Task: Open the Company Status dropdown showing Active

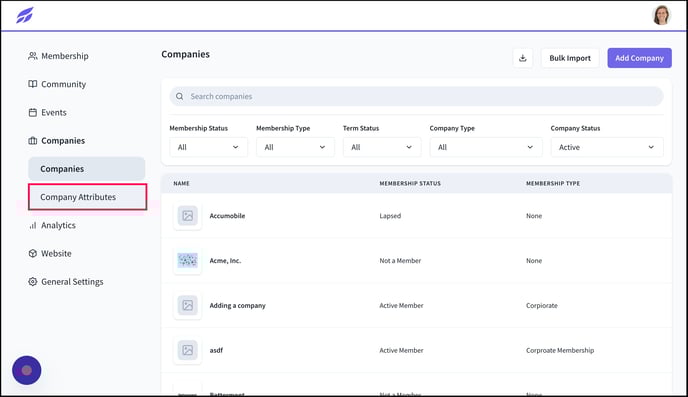Action: coord(607,147)
